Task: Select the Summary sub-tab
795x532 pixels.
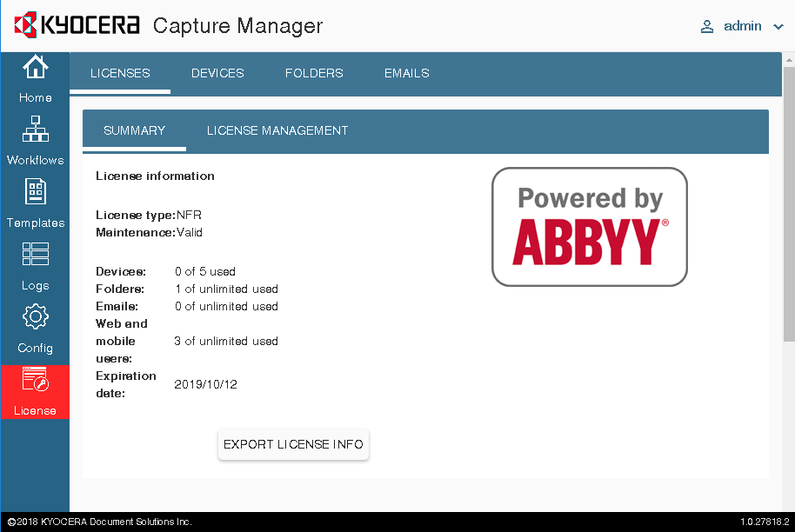Action: 134,130
